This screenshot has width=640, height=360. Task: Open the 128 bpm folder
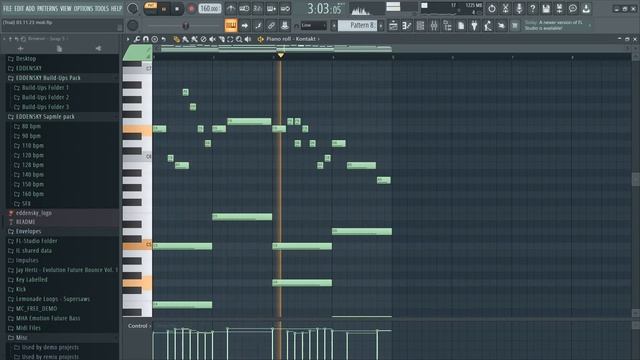(32, 165)
